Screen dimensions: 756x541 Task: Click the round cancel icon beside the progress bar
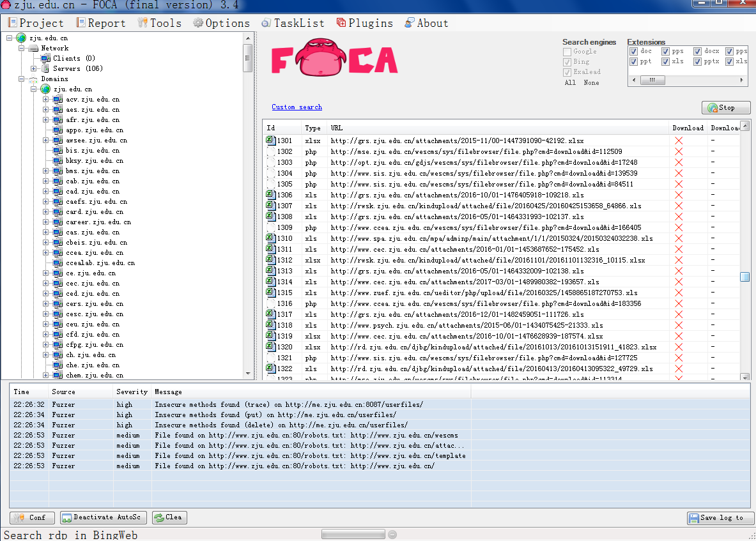pos(392,534)
